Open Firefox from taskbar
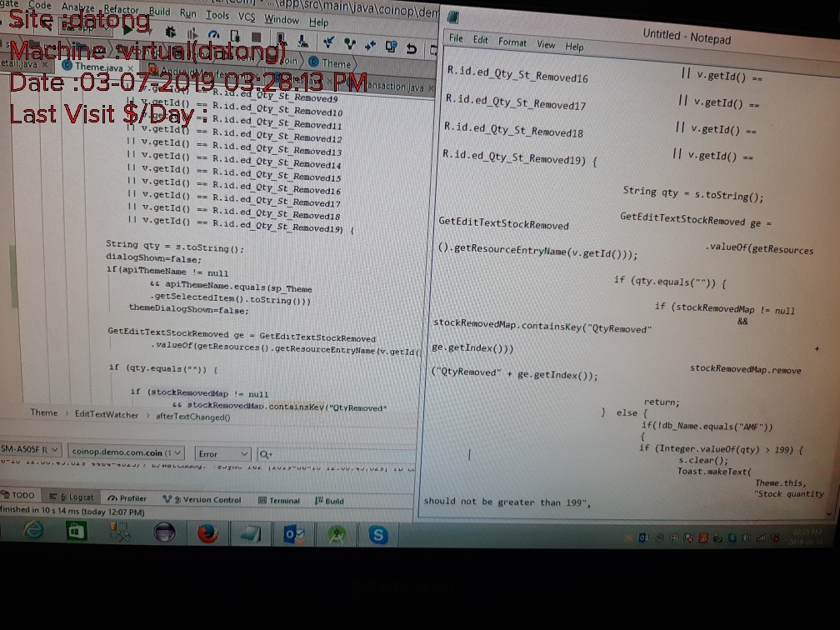Screen dimensions: 840x630 point(207,534)
